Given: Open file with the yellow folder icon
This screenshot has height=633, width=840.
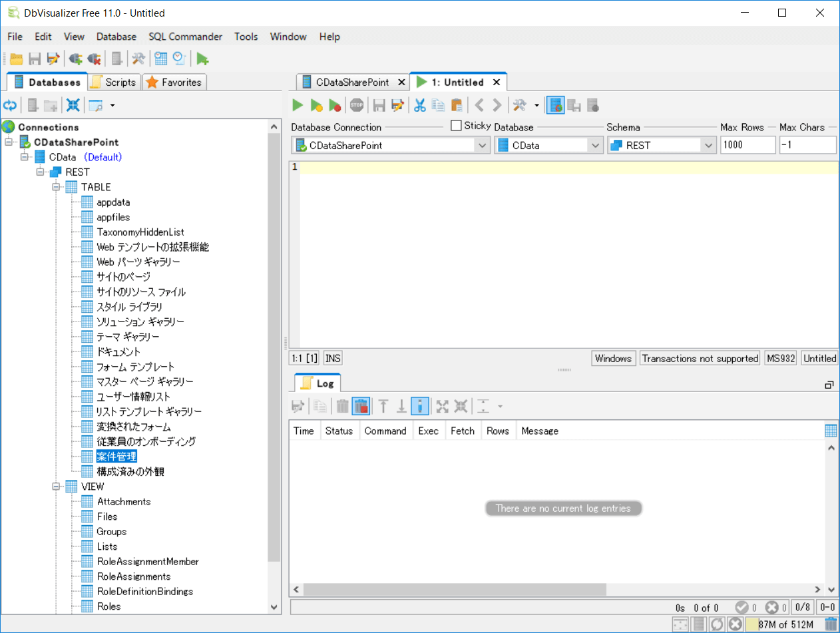Looking at the screenshot, I should pyautogui.click(x=17, y=59).
